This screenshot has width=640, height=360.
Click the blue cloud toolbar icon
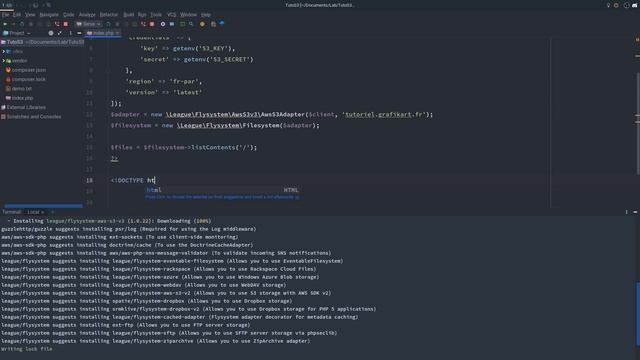pyautogui.click(x=222, y=23)
